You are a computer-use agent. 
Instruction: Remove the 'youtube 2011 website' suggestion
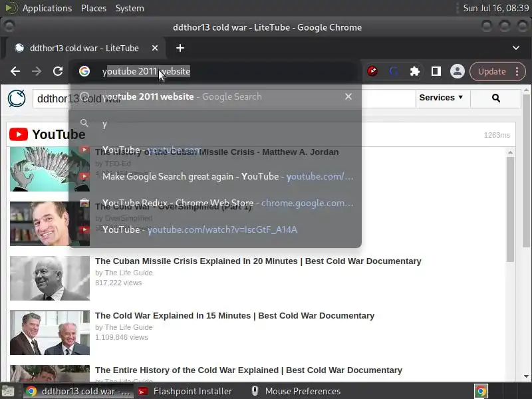[x=348, y=96]
